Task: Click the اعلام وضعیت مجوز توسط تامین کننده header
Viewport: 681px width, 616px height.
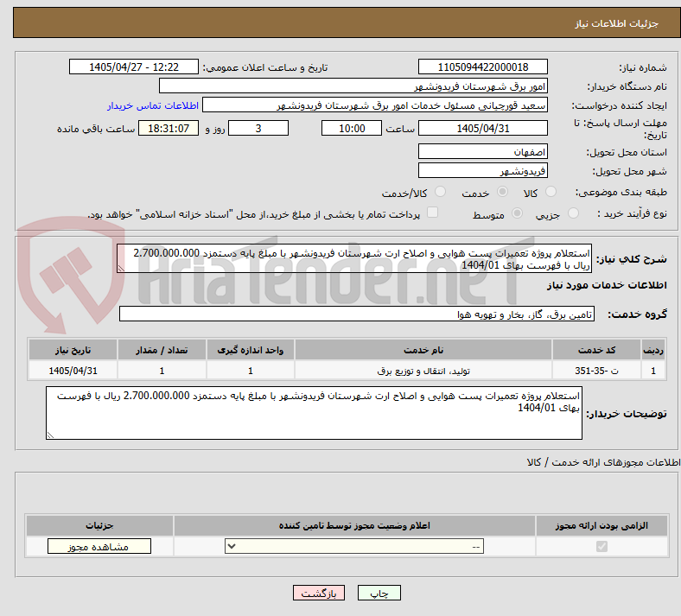Action: pos(354,525)
